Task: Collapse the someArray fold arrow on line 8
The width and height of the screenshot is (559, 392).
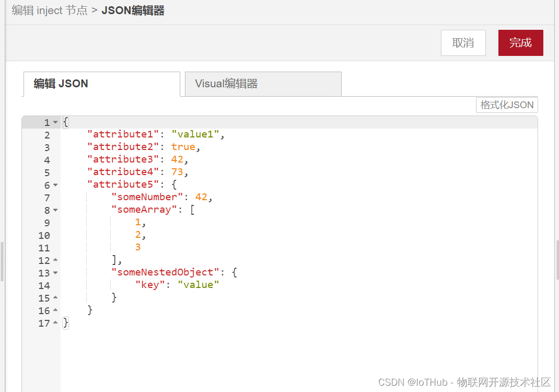Action: click(55, 210)
